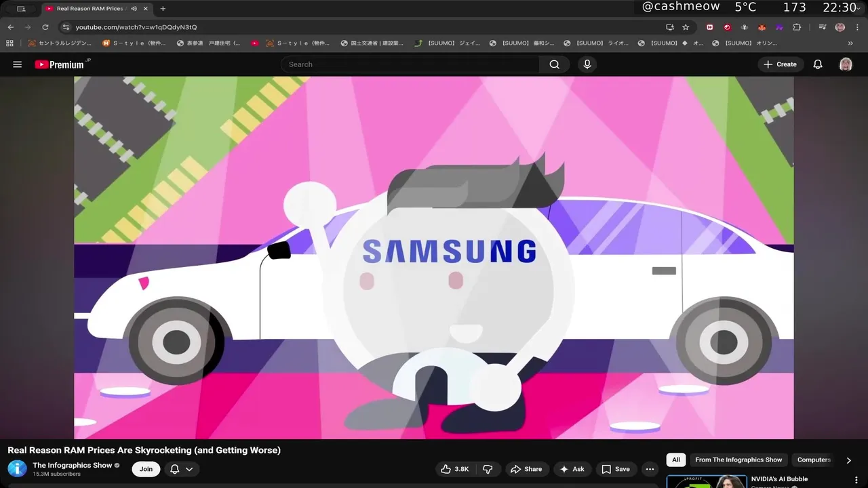Click the 15.3M subscribers text
The width and height of the screenshot is (868, 488).
(x=56, y=474)
